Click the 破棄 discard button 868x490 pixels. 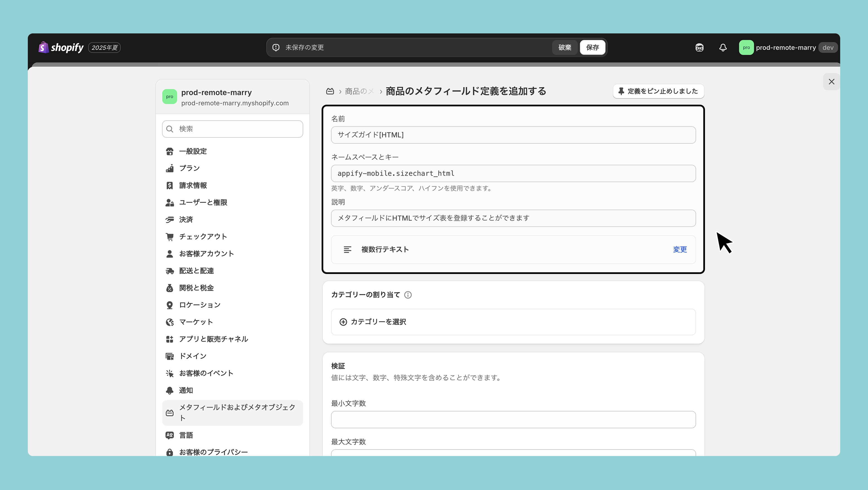(564, 48)
